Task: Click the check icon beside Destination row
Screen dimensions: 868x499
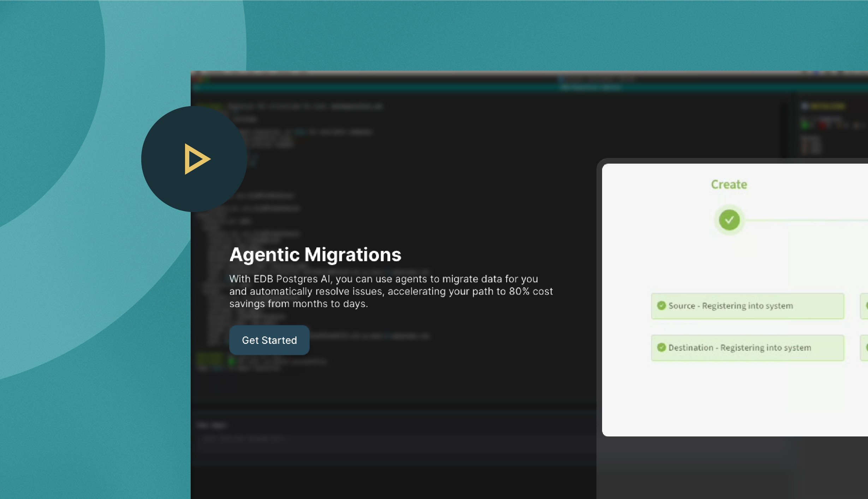Action: [661, 347]
